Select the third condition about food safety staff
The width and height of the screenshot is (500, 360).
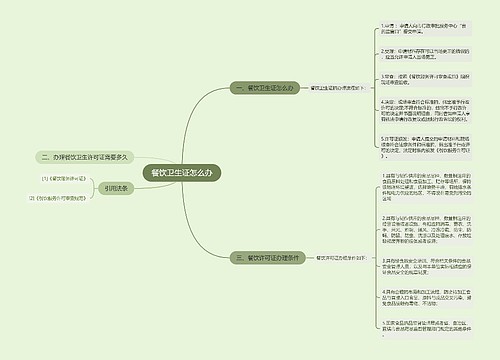427,266
